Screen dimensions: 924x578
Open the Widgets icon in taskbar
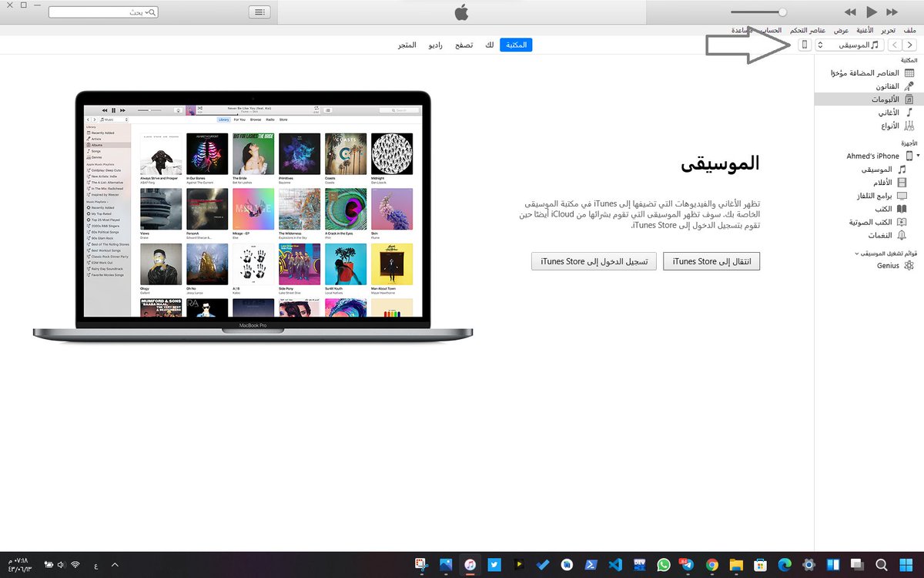coord(832,565)
